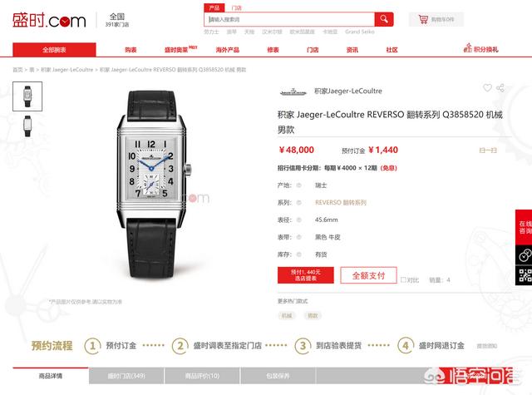
Task: Expand the 全部腕表 category menu
Action: tap(54, 50)
